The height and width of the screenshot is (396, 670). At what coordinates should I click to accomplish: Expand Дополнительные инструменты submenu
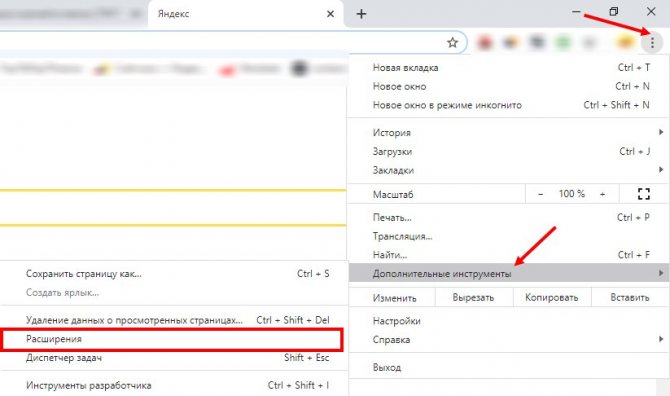508,273
